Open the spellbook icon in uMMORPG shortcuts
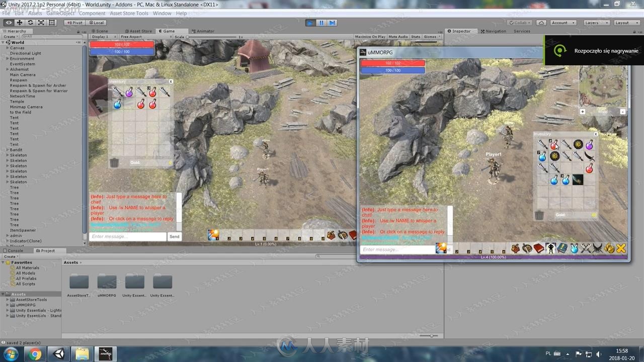The height and width of the screenshot is (362, 644). click(539, 248)
